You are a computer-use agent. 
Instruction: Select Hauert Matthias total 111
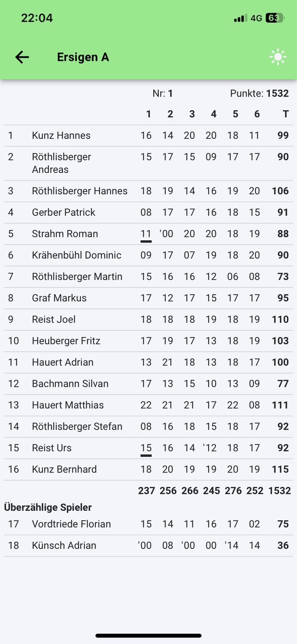[280, 405]
